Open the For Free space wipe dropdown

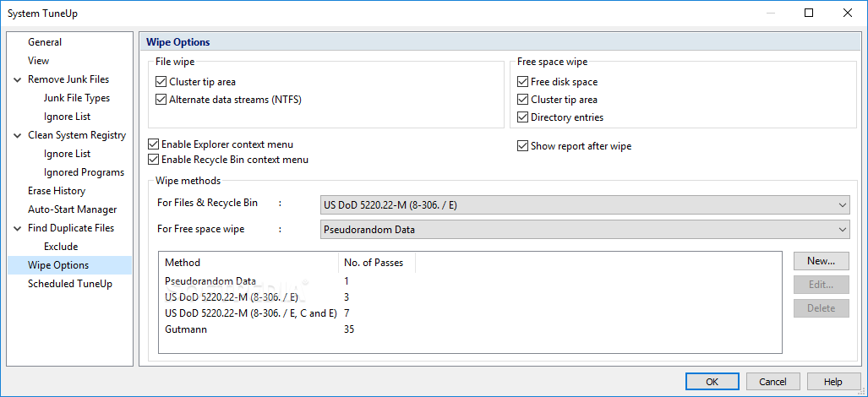585,230
